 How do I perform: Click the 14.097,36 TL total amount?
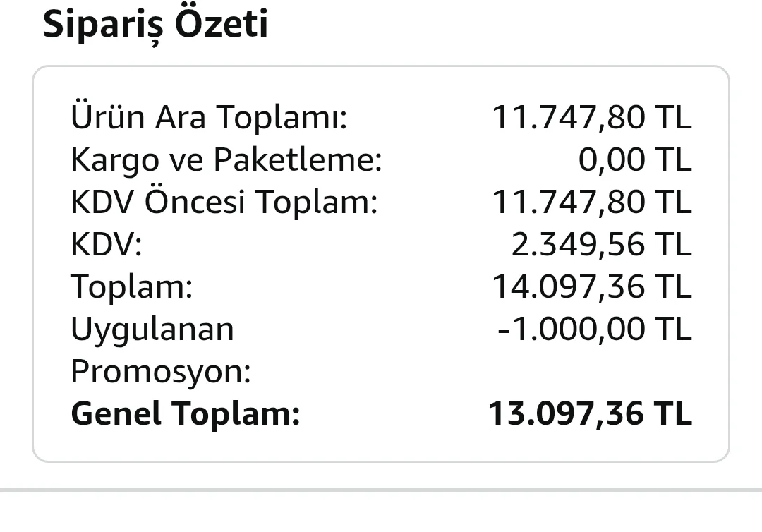tap(592, 286)
